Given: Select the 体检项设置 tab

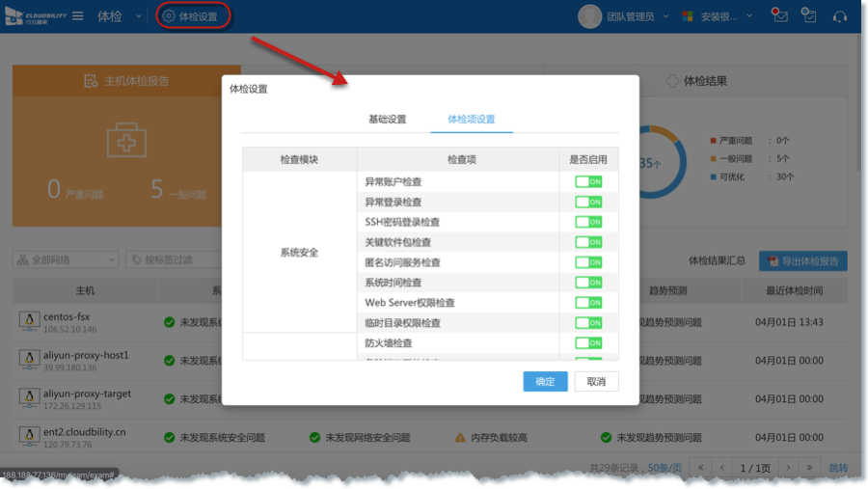Looking at the screenshot, I should pyautogui.click(x=471, y=120).
